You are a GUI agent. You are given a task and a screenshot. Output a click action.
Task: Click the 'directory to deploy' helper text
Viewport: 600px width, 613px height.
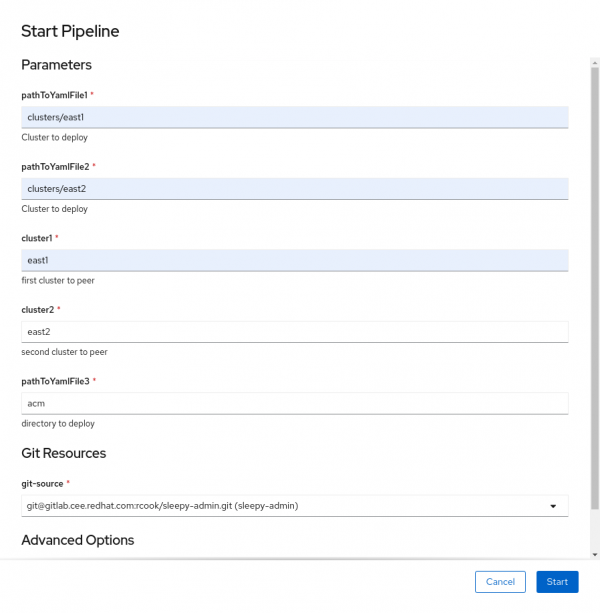[58, 424]
